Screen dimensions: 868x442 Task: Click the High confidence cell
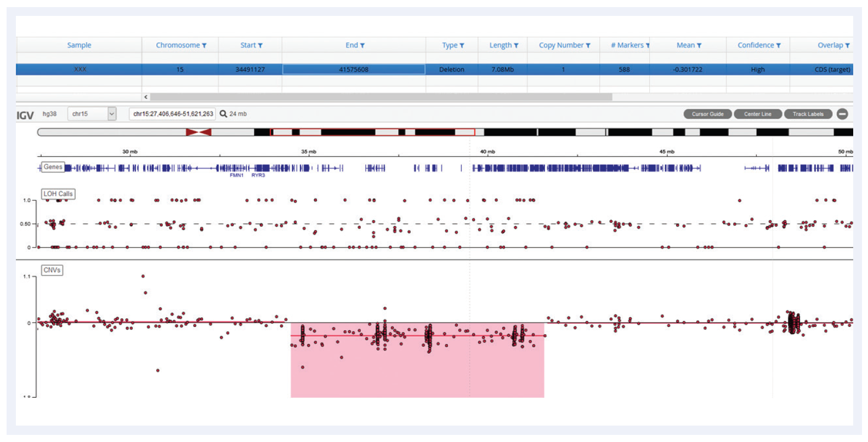(x=758, y=70)
